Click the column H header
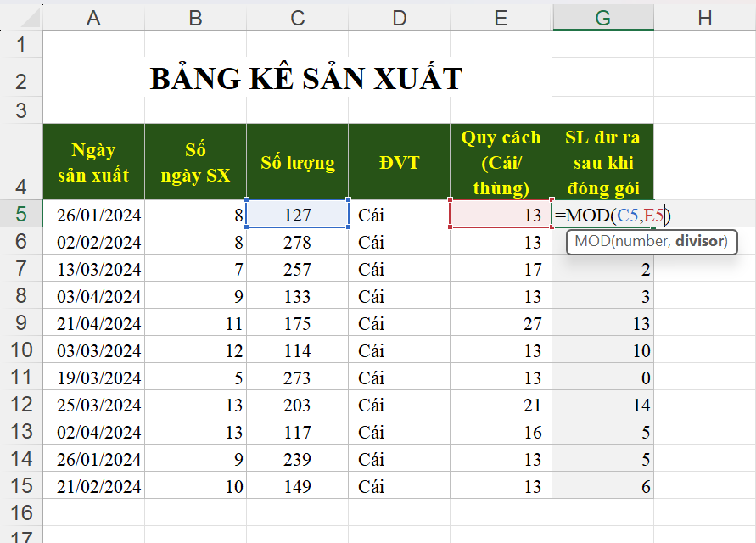The image size is (756, 543). (704, 18)
